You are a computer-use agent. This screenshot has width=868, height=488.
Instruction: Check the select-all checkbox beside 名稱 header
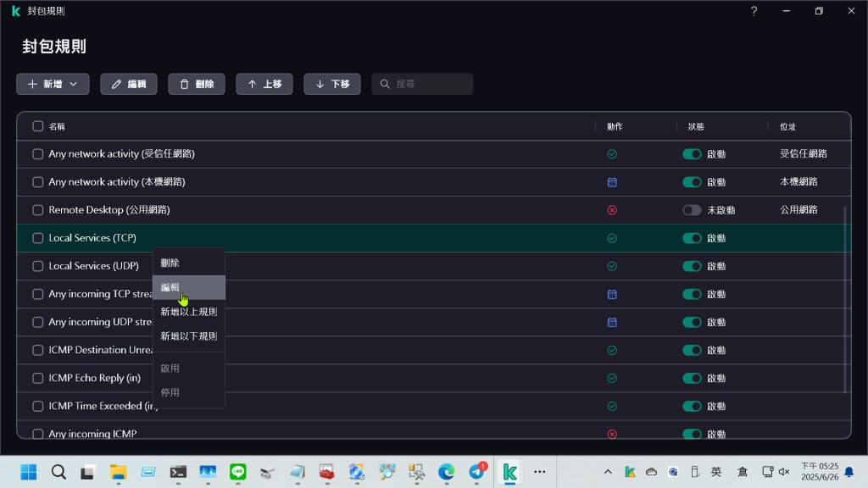pyautogui.click(x=37, y=126)
